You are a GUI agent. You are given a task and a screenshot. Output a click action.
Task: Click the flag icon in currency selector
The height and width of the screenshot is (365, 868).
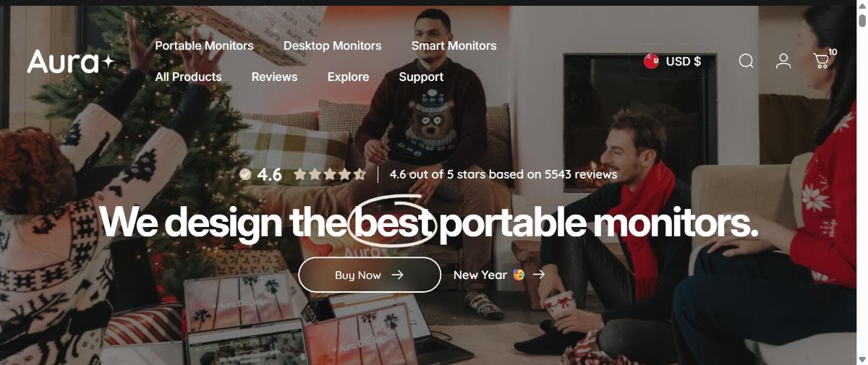(651, 61)
